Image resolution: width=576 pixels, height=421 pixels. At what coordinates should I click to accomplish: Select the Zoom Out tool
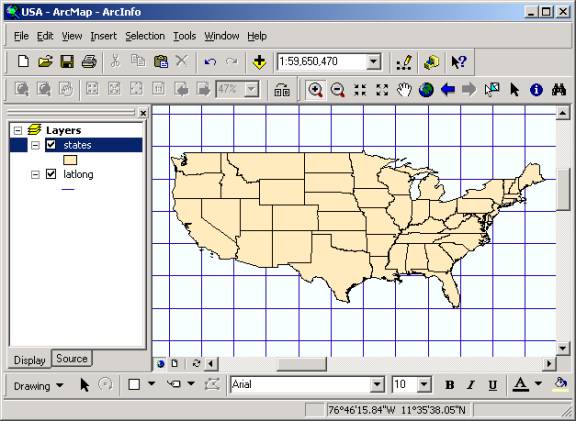338,89
